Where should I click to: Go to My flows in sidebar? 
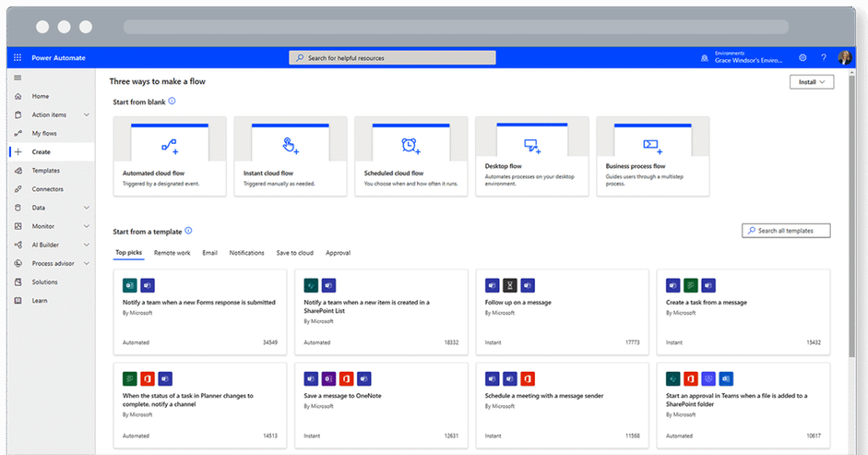pos(44,133)
